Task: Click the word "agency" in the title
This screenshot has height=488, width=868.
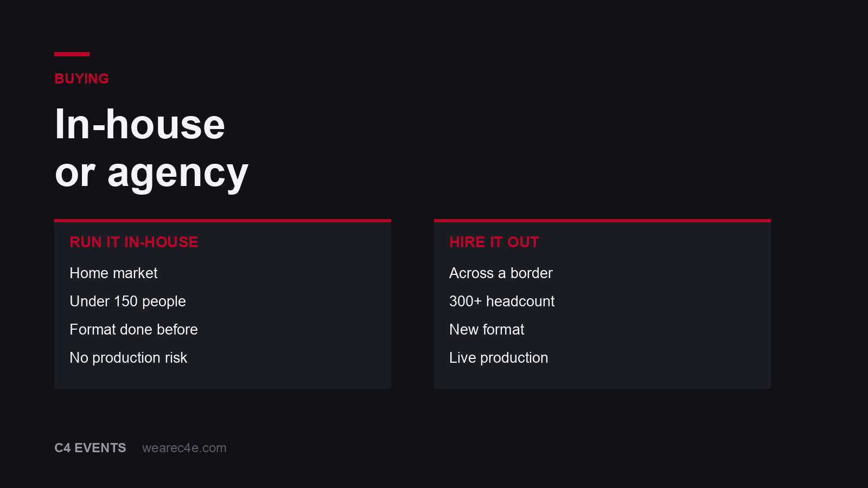Action: 178,174
